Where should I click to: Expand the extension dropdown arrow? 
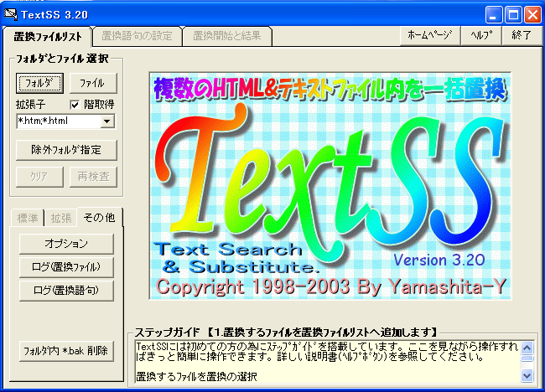107,121
